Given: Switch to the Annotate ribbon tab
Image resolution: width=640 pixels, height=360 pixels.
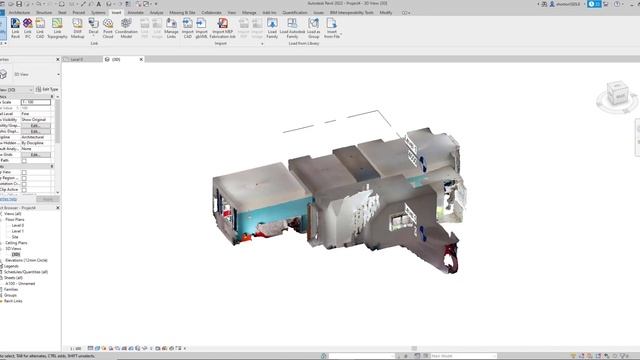Looking at the screenshot, I should 136,13.
